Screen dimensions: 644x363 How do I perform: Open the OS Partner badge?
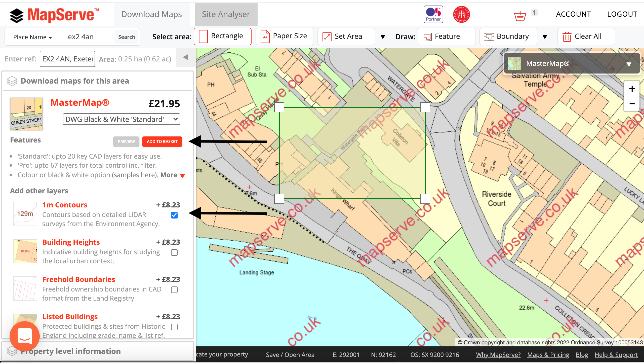click(433, 14)
